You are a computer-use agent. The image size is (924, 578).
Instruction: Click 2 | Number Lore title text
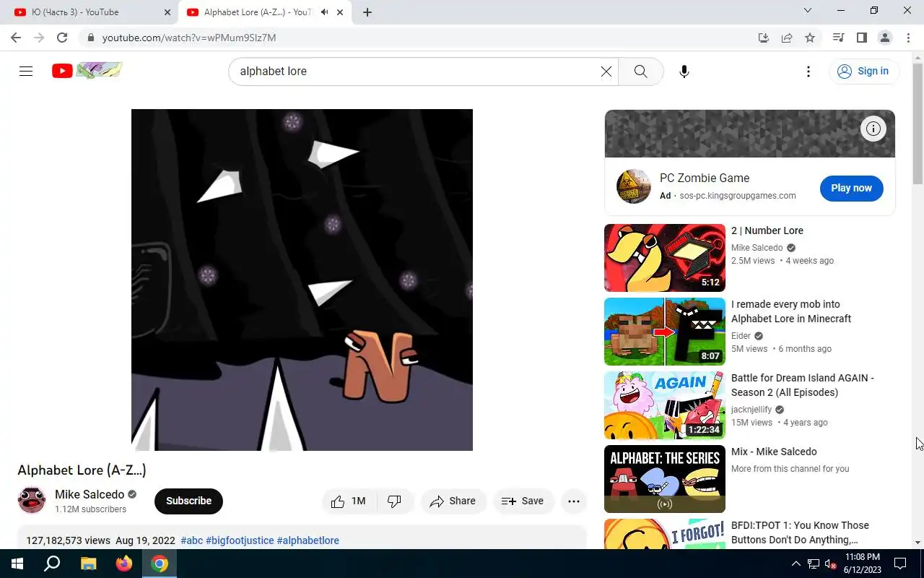[x=767, y=230]
